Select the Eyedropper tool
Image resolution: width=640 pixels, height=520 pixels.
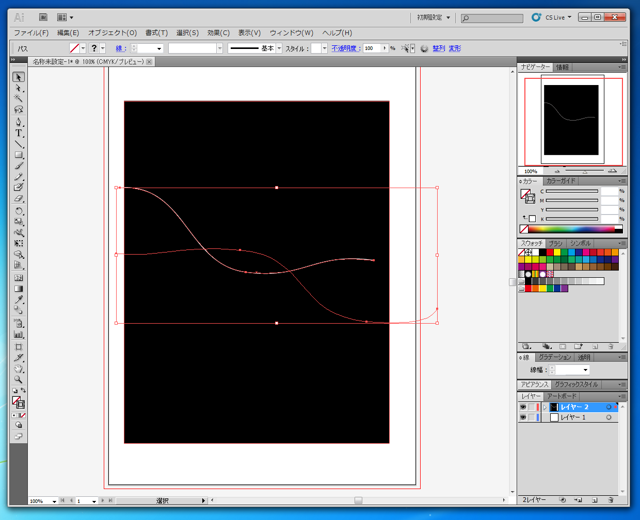[18, 301]
